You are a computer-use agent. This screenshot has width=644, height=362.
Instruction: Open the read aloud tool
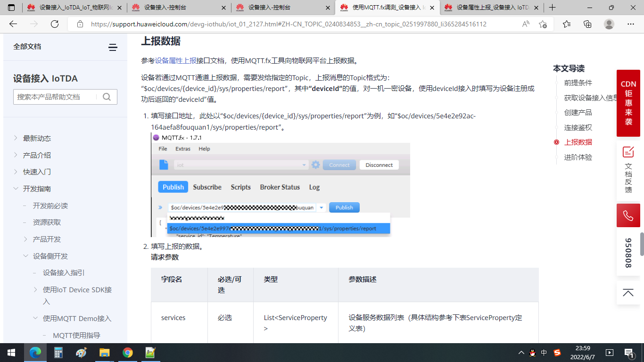[526, 24]
